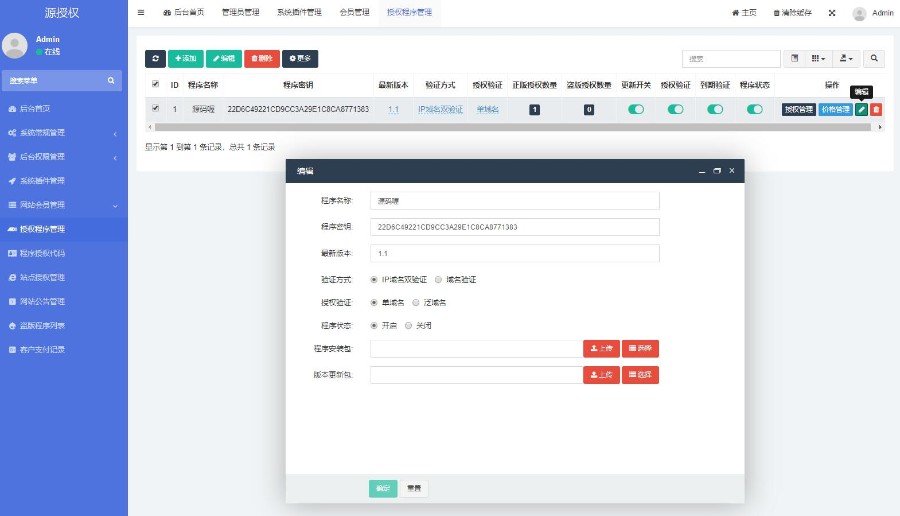Click the green pencil edit icon in row
This screenshot has height=516, width=900.
(862, 109)
